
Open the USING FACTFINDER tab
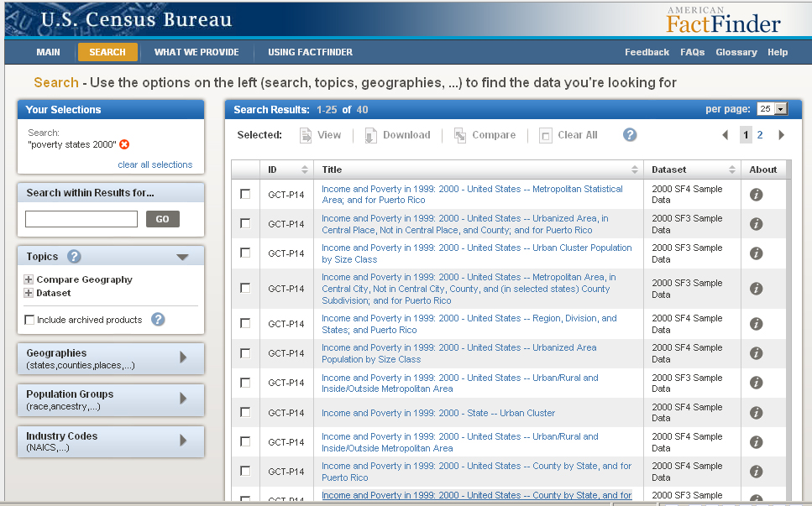click(x=310, y=52)
